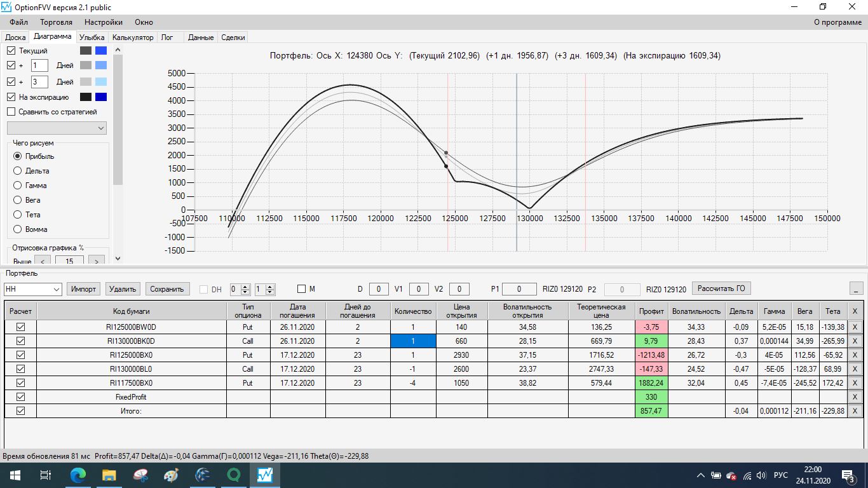The height and width of the screenshot is (488, 868).
Task: Open the Настройки menu
Action: (104, 22)
